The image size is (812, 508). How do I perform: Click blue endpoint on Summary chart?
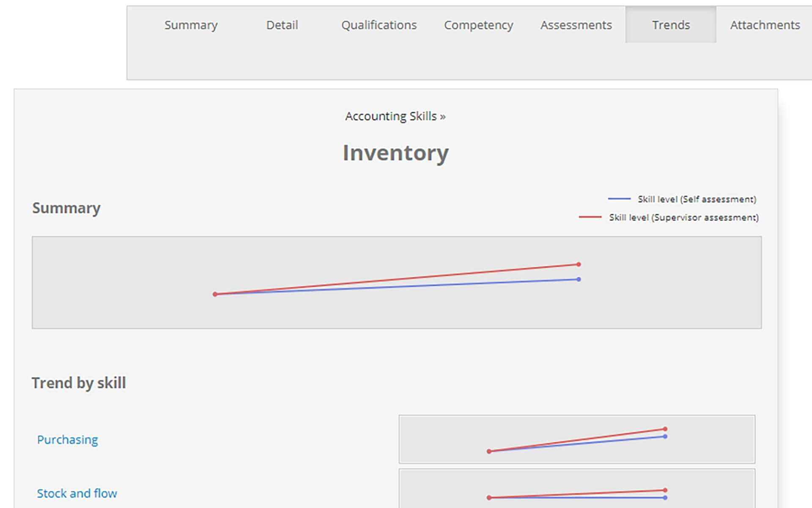tap(579, 279)
